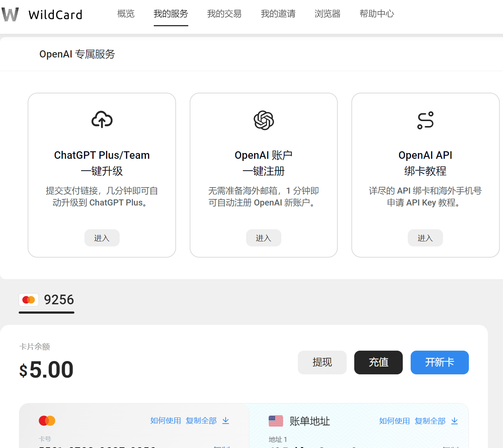Click the 开新卡 new card button
This screenshot has height=448, width=503.
click(x=440, y=362)
